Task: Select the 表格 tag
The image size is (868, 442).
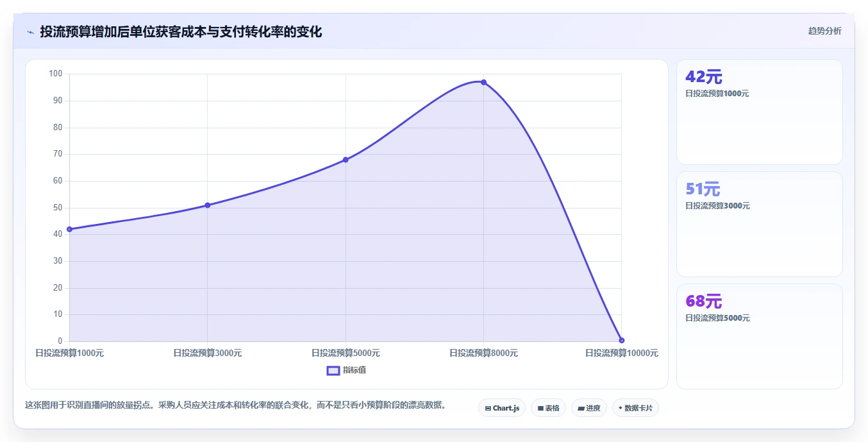Action: pos(548,408)
